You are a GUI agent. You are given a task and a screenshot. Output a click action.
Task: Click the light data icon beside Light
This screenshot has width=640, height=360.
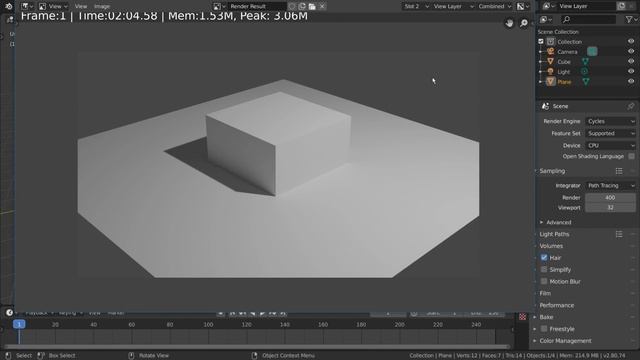click(584, 71)
